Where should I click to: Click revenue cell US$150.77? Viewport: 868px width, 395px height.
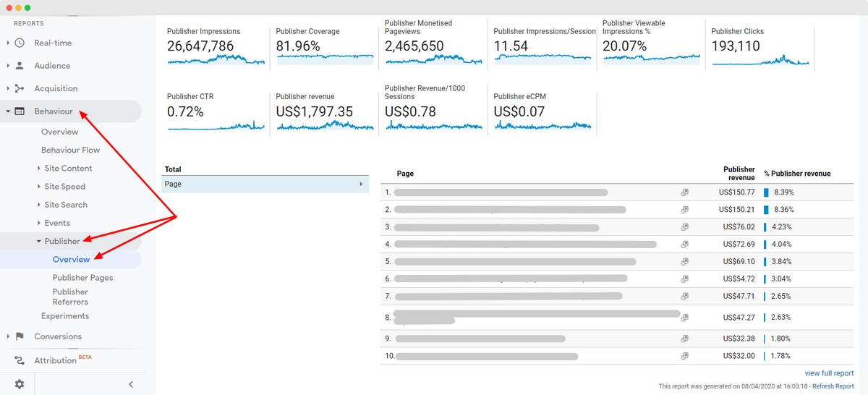(x=737, y=192)
